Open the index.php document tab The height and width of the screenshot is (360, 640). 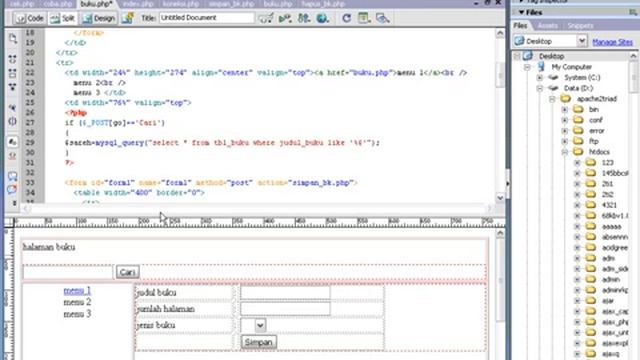(x=138, y=4)
